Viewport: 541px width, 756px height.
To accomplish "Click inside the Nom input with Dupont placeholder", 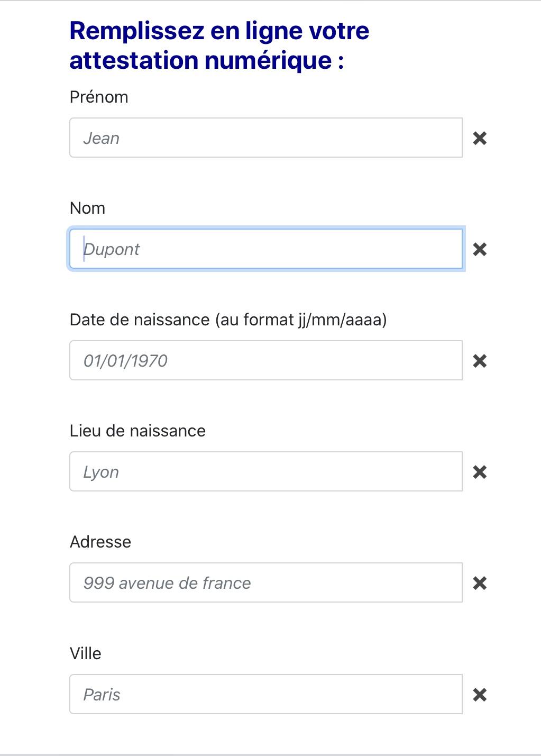I will tap(265, 249).
